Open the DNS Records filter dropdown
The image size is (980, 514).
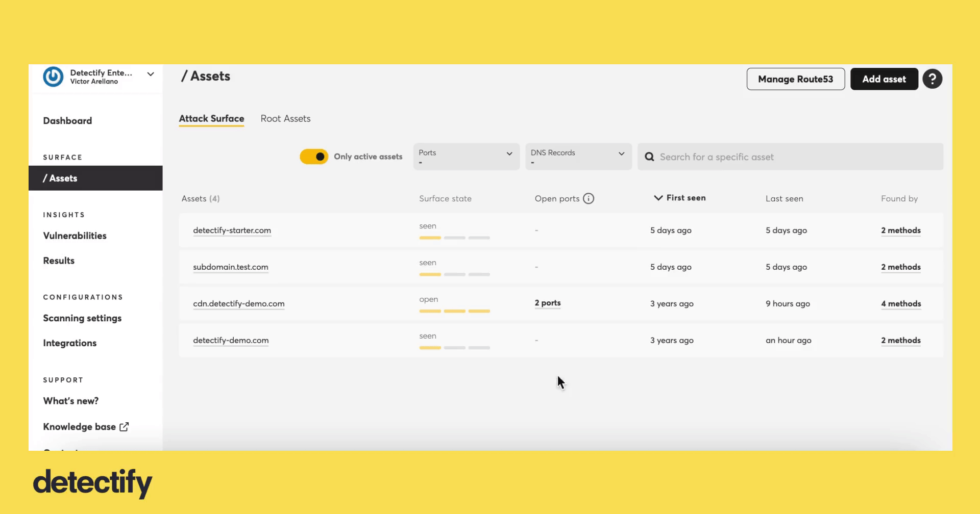click(578, 157)
